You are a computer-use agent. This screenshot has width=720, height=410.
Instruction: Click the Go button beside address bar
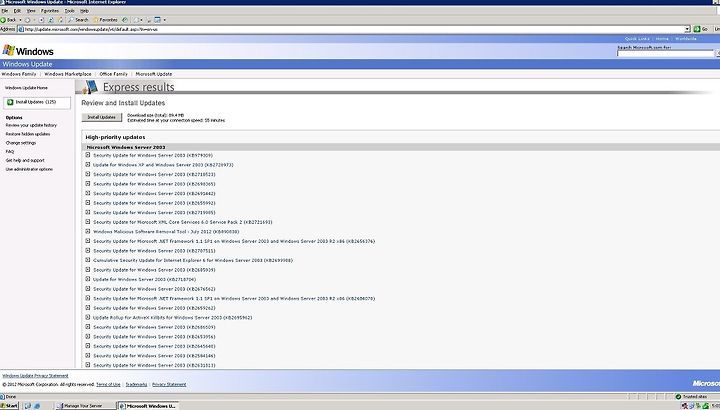point(700,29)
